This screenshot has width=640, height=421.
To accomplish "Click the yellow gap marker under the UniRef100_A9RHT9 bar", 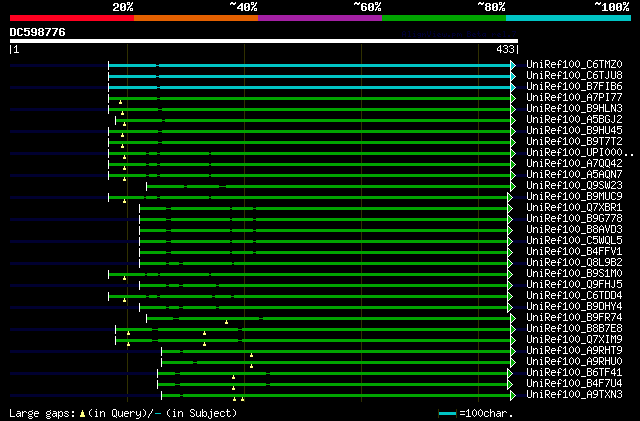I will coord(251,355).
